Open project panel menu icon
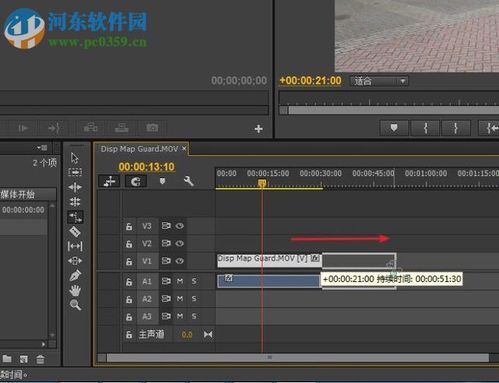 click(42, 147)
